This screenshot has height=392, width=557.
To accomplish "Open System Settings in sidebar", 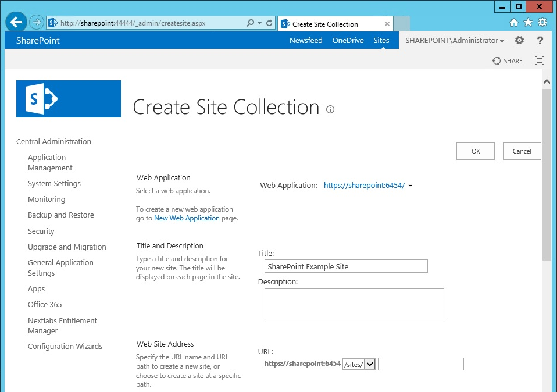I will tap(54, 183).
